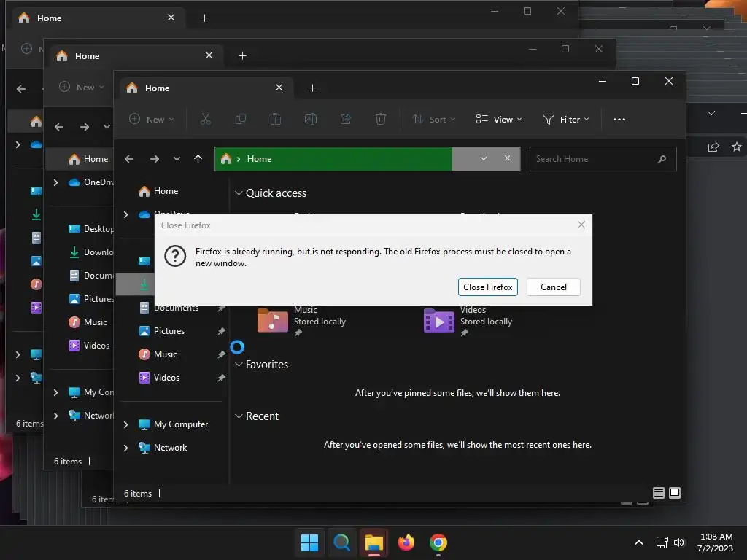
Task: Select Network in front window sidebar
Action: (x=170, y=448)
